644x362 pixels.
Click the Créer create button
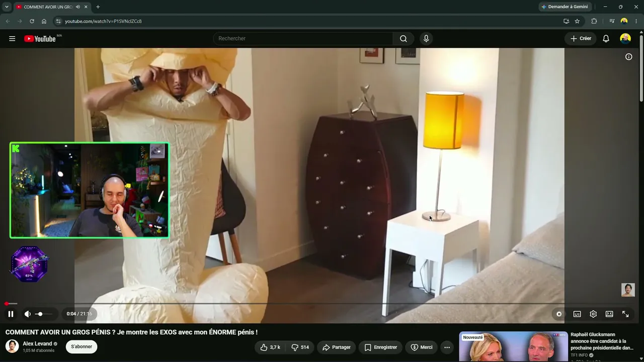[581, 39]
